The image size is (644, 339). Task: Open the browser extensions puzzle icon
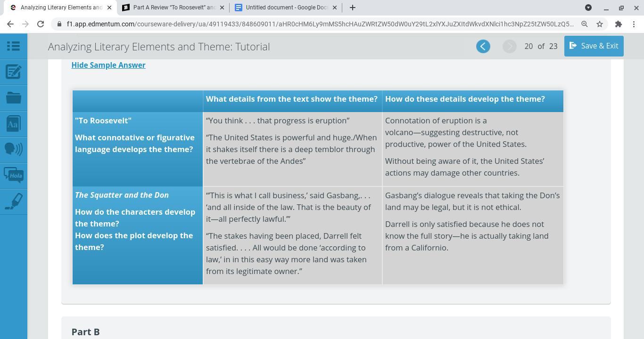coord(619,24)
